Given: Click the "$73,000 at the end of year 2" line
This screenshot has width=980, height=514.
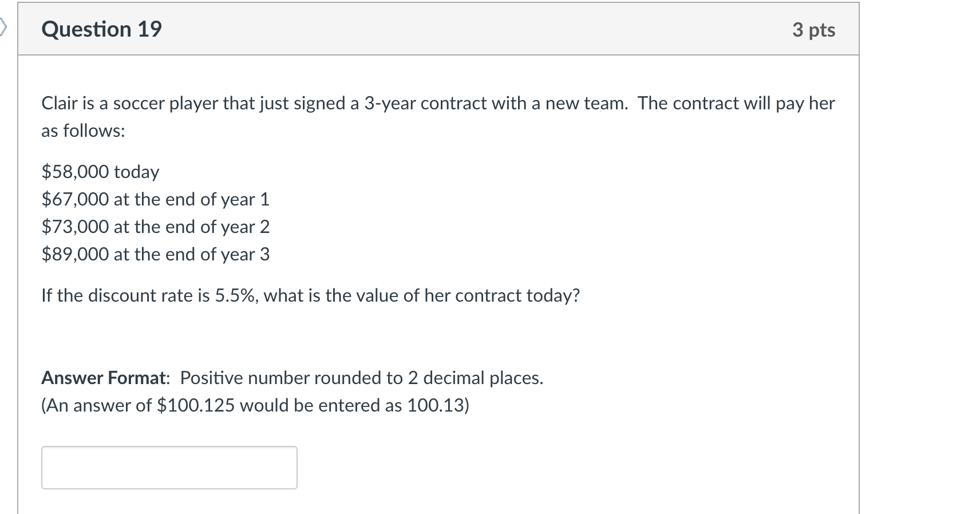Looking at the screenshot, I should click(155, 227).
